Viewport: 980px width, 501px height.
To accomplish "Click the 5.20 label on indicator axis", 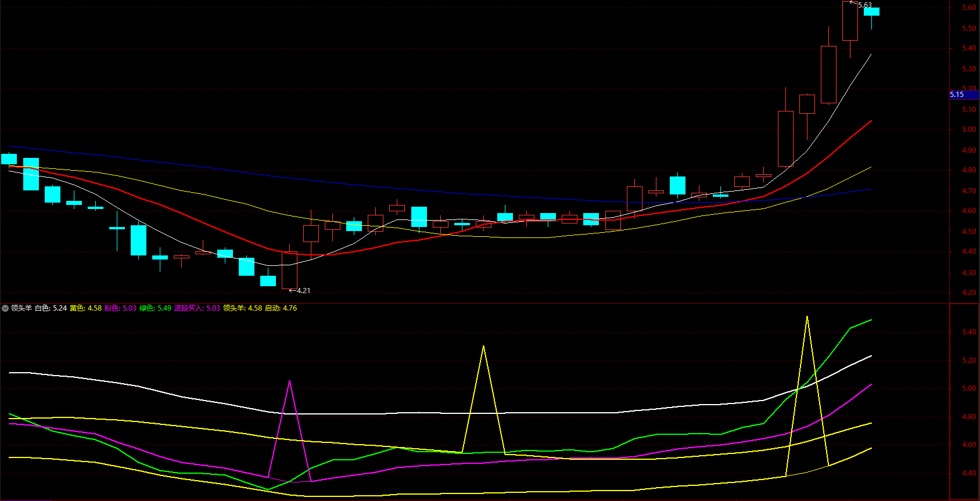I will click(x=968, y=361).
